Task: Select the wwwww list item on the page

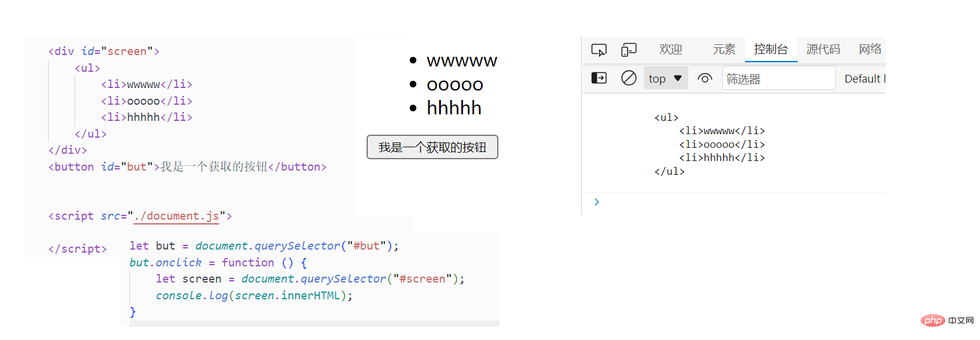Action: 462,60
